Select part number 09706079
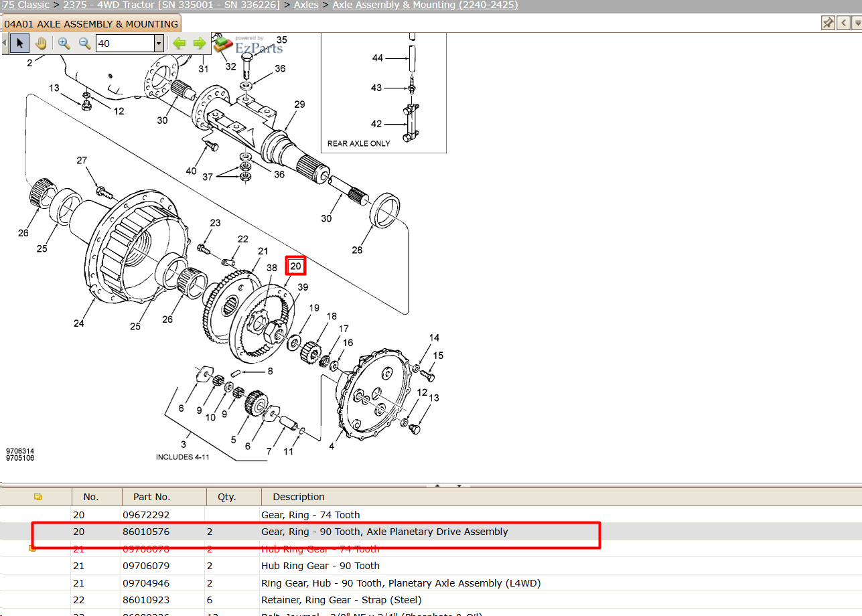This screenshot has height=616, width=862. (147, 566)
